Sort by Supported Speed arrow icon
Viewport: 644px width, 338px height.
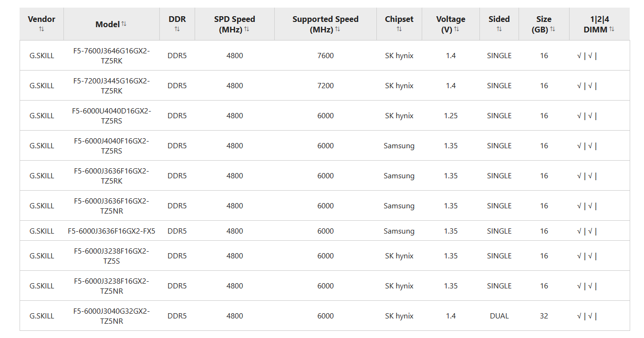click(x=337, y=29)
